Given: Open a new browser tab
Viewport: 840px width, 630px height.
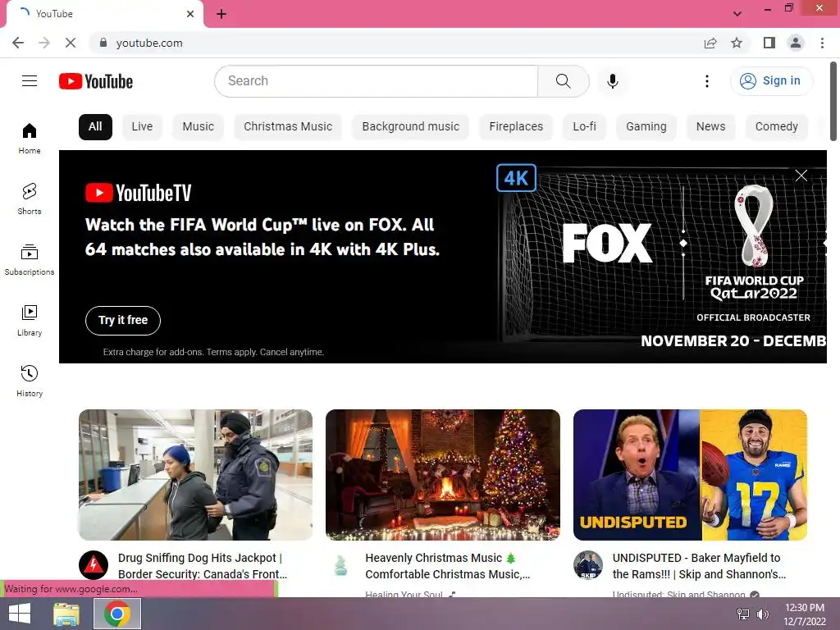Looking at the screenshot, I should coord(221,14).
